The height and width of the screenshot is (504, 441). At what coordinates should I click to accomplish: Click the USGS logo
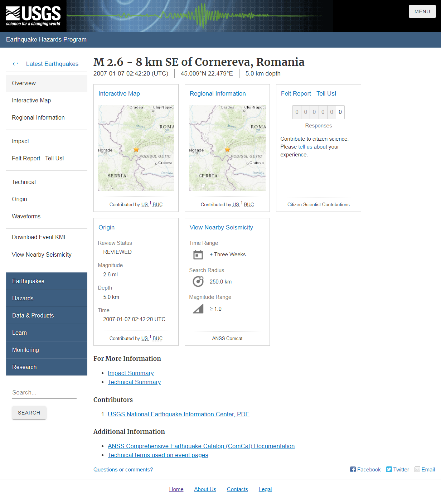33,16
